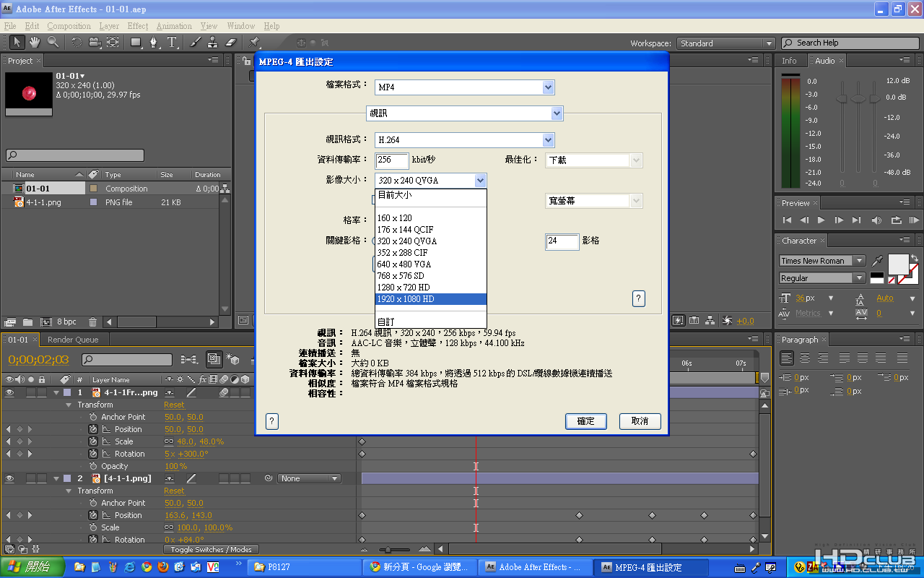
Task: Toggle Position stopwatch on layer 1
Action: pyautogui.click(x=93, y=429)
